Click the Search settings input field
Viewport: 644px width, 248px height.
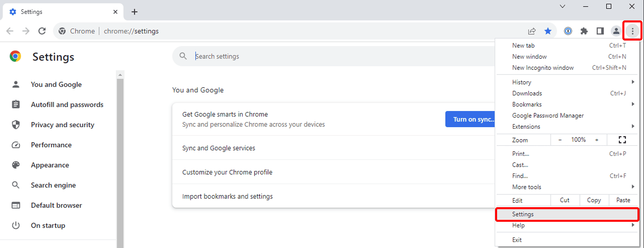click(327, 56)
